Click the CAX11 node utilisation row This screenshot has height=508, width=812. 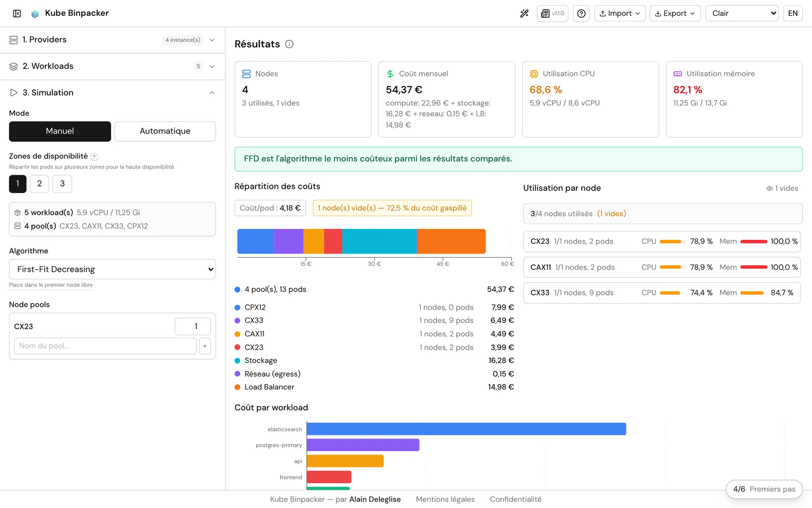point(662,267)
